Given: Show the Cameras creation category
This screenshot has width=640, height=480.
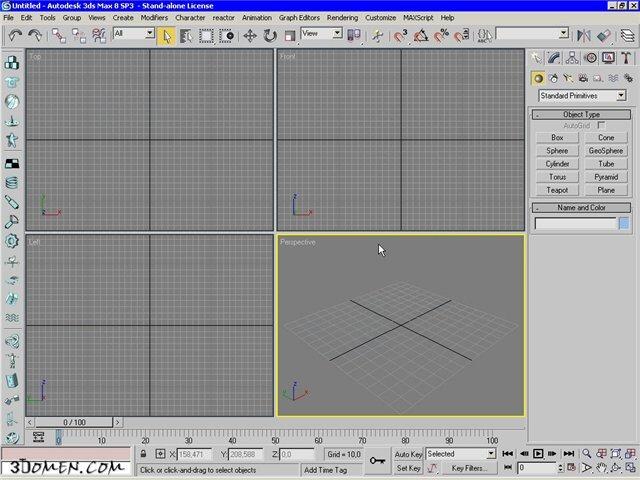Looking at the screenshot, I should pyautogui.click(x=582, y=78).
